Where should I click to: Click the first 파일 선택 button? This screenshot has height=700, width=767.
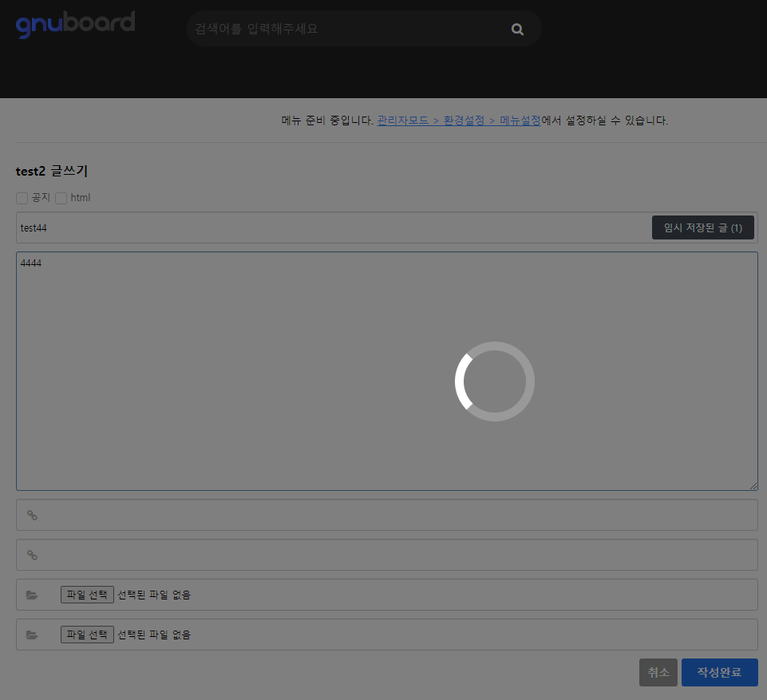click(87, 595)
